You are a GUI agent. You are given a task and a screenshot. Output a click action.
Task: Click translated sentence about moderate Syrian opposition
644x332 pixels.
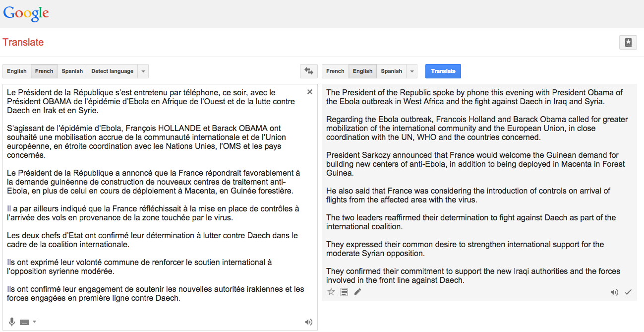coord(465,249)
